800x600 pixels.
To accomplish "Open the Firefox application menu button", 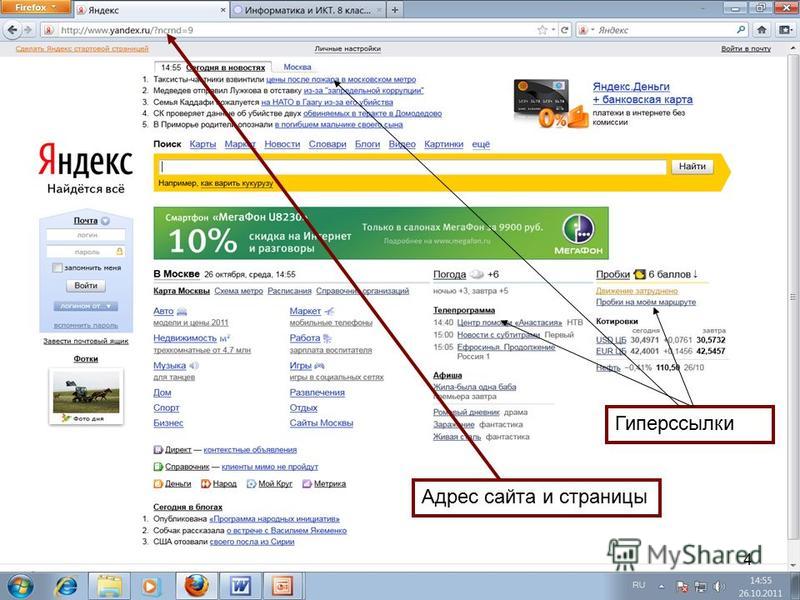I will [35, 7].
